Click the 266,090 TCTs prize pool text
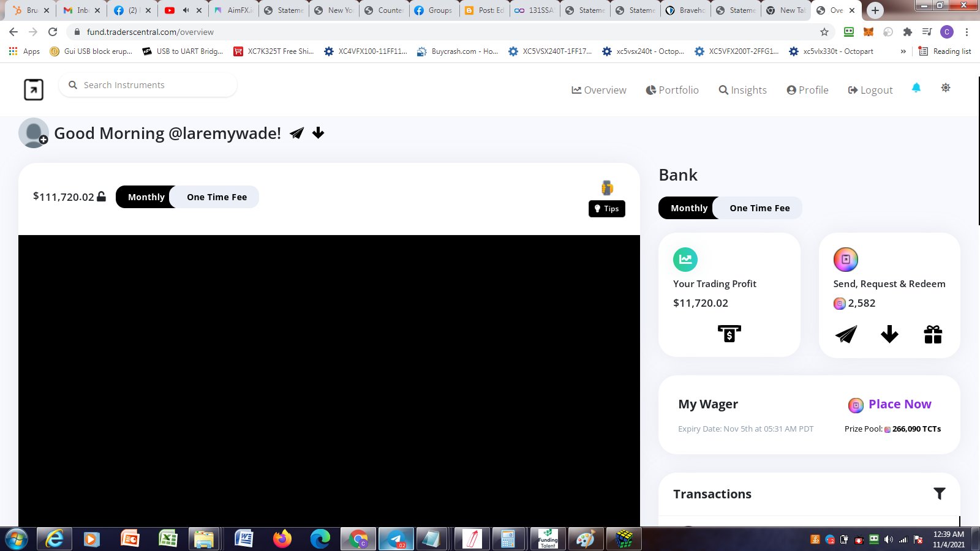The width and height of the screenshot is (980, 551). (x=916, y=429)
